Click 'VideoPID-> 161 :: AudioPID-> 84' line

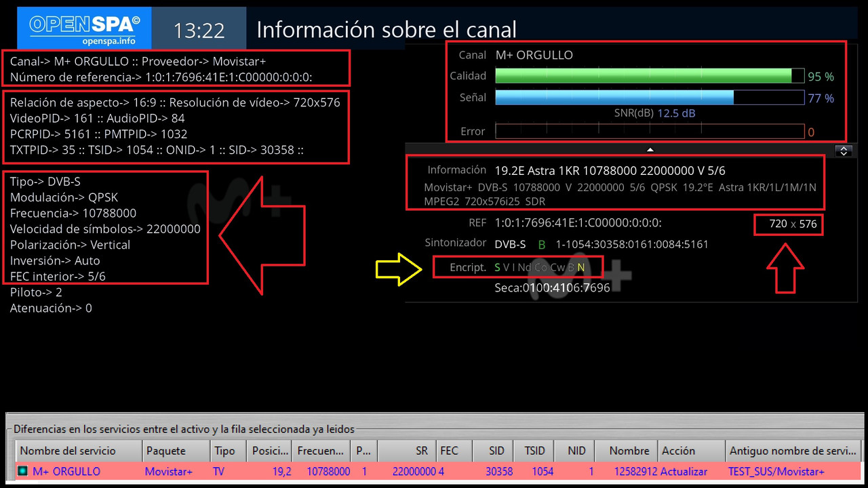tap(97, 118)
